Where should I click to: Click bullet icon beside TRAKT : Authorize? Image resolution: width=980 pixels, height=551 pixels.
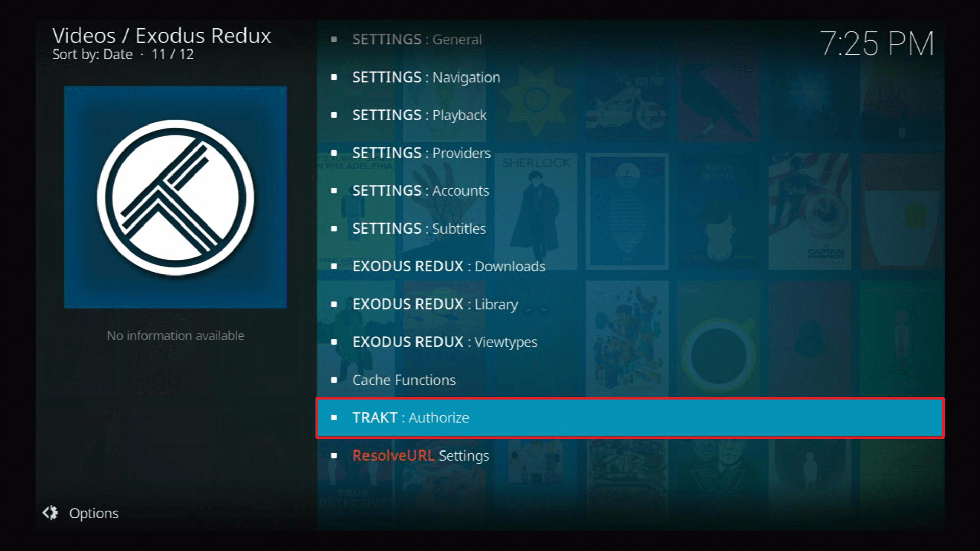click(x=334, y=418)
